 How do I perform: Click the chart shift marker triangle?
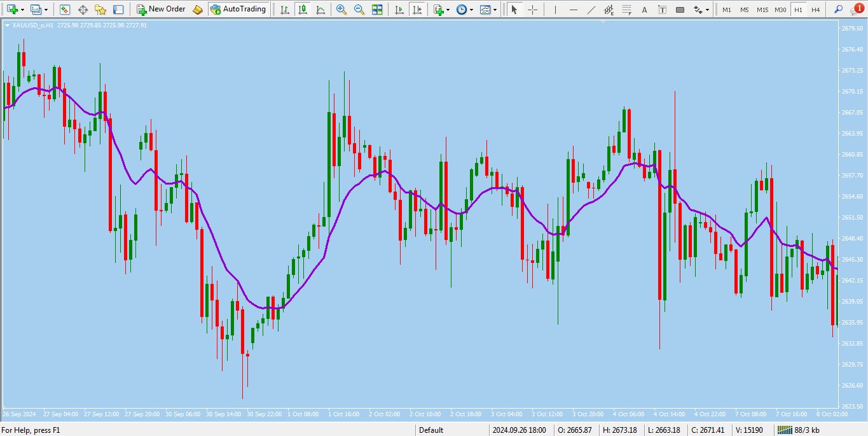coord(603,22)
